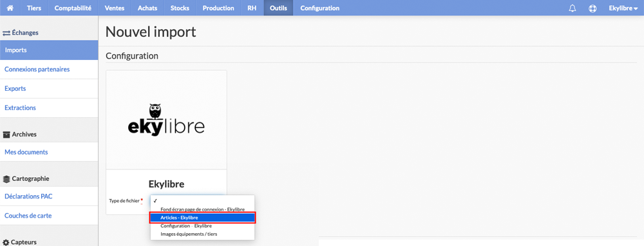Click the Ekylibre card title
Image resolution: width=644 pixels, height=246 pixels.
166,184
